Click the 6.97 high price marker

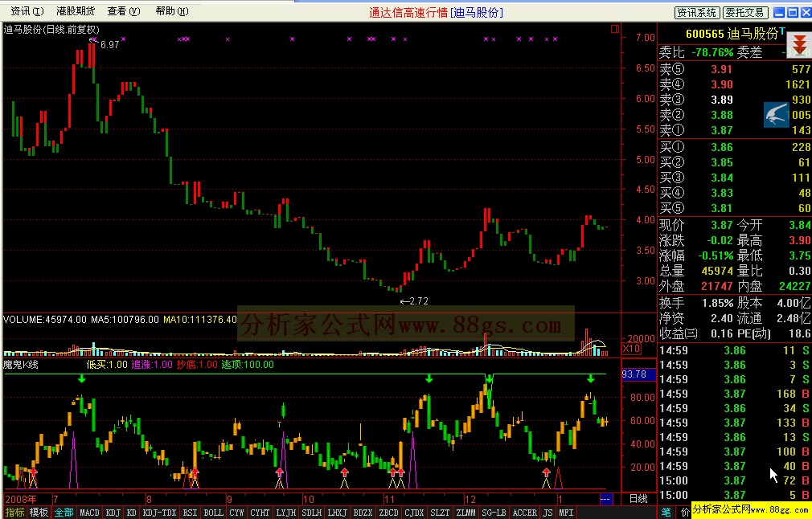pos(109,45)
